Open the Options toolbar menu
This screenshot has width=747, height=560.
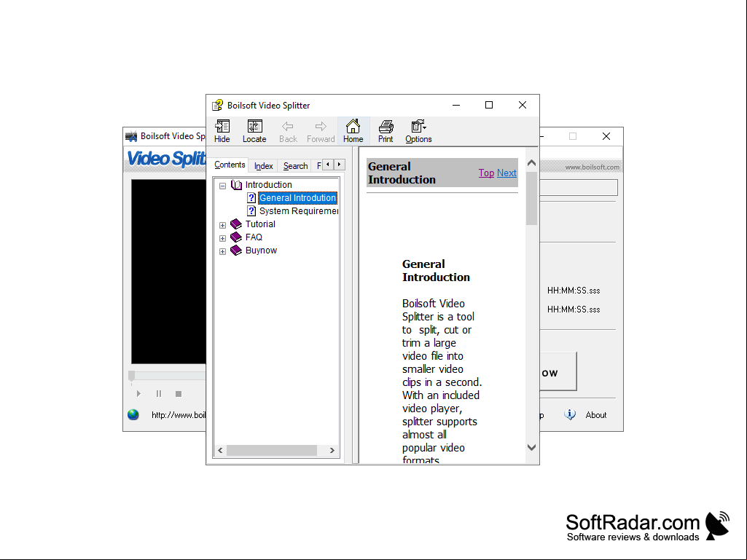tap(418, 131)
